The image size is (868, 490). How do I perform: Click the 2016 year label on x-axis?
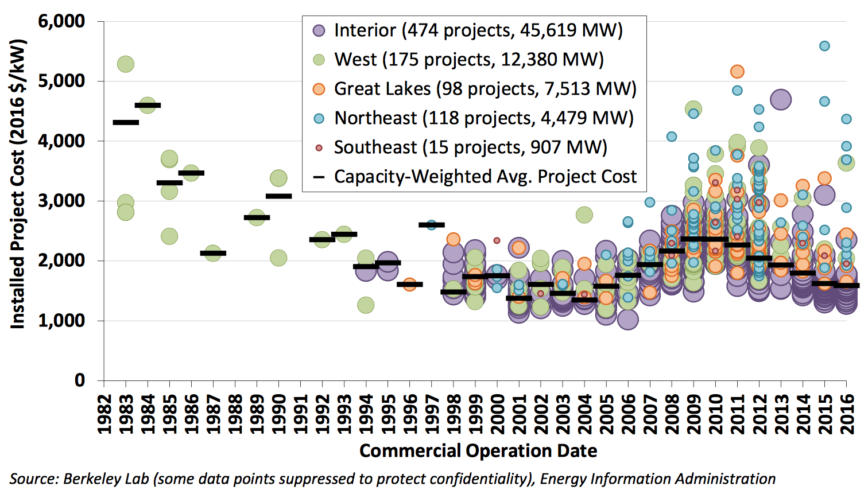pyautogui.click(x=846, y=414)
